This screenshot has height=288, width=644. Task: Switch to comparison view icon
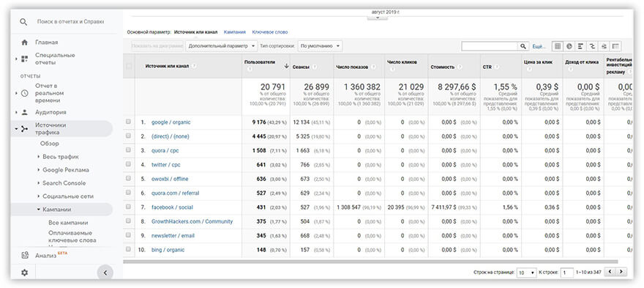[x=592, y=46]
